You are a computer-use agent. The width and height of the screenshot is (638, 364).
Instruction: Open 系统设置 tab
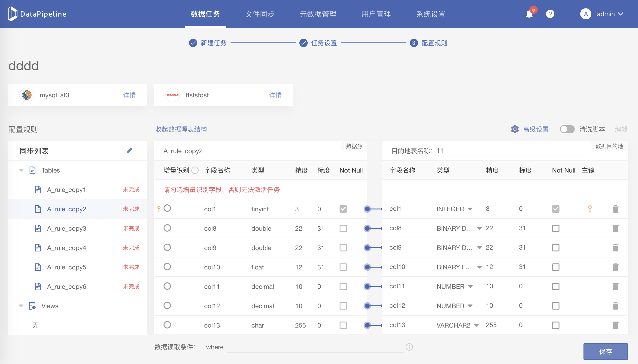click(431, 14)
